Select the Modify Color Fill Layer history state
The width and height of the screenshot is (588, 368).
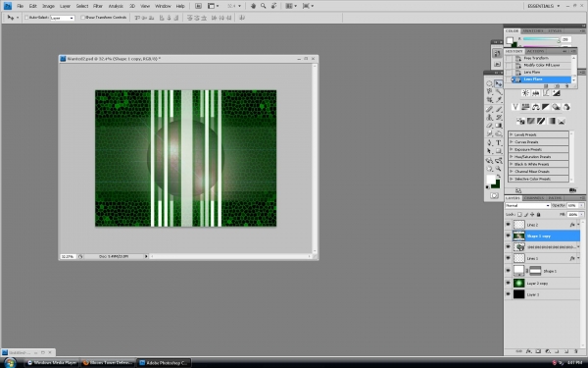pyautogui.click(x=542, y=65)
